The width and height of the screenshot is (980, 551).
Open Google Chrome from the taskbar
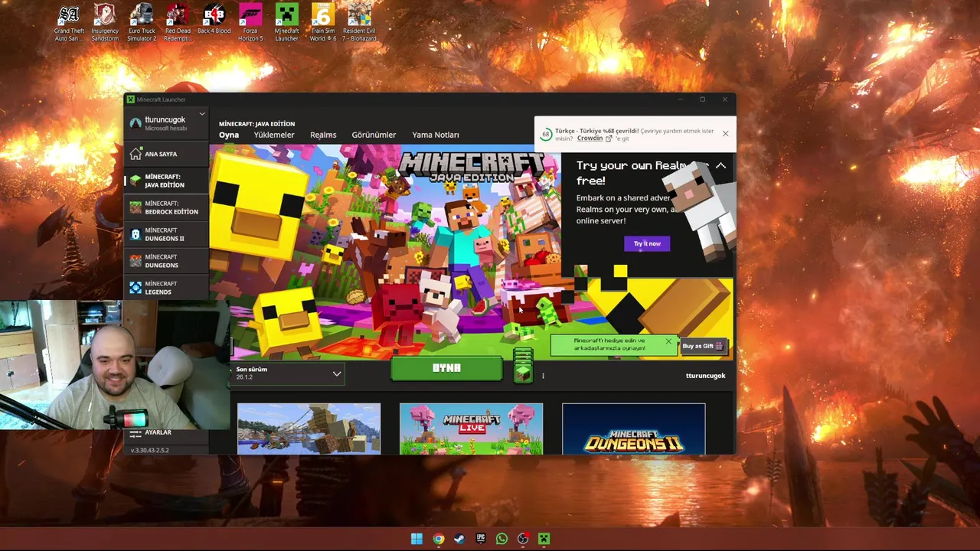(x=438, y=539)
